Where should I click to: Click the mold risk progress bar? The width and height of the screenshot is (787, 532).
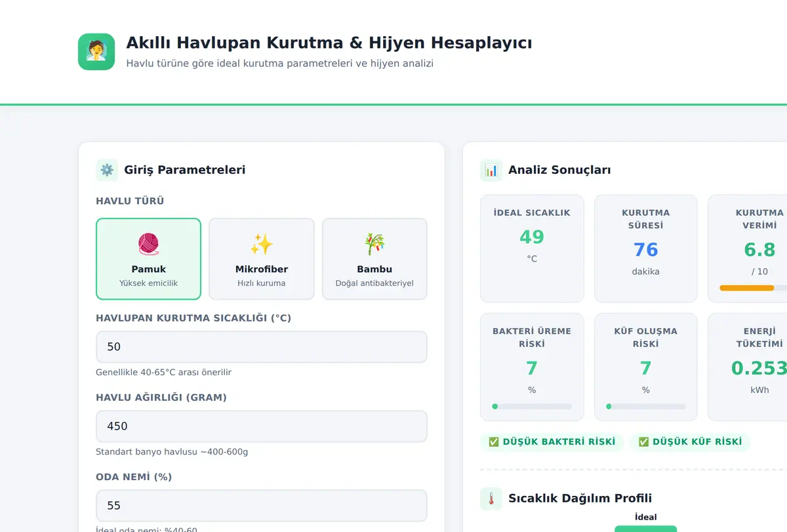tap(646, 407)
